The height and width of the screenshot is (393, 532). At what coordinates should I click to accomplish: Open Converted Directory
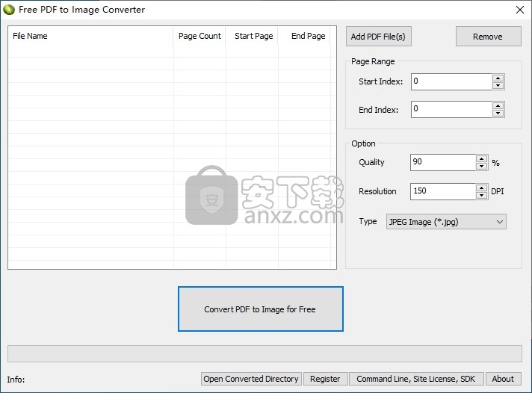pyautogui.click(x=251, y=379)
